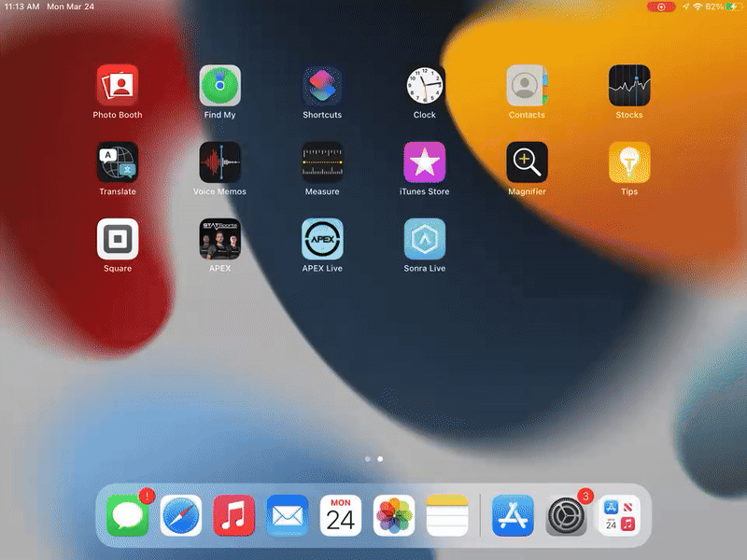Switch to the first home screen page dot
This screenshot has width=747, height=560.
coord(367,459)
